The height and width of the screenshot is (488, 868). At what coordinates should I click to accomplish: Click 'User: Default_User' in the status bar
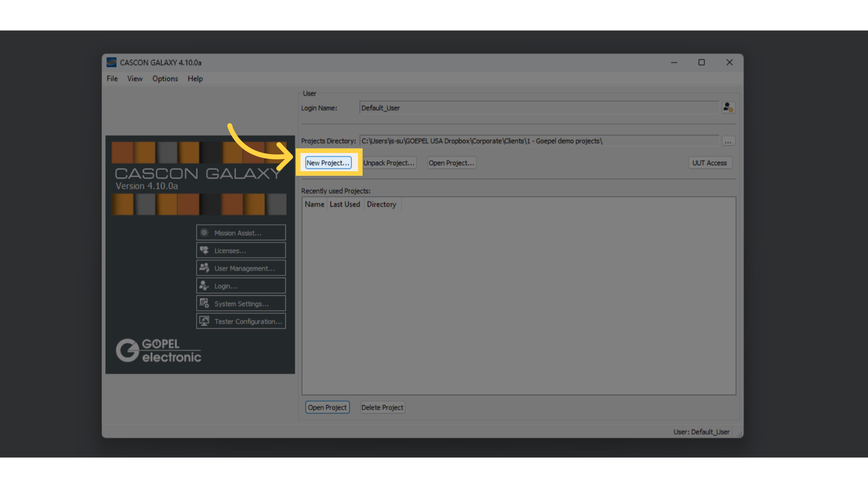(701, 432)
